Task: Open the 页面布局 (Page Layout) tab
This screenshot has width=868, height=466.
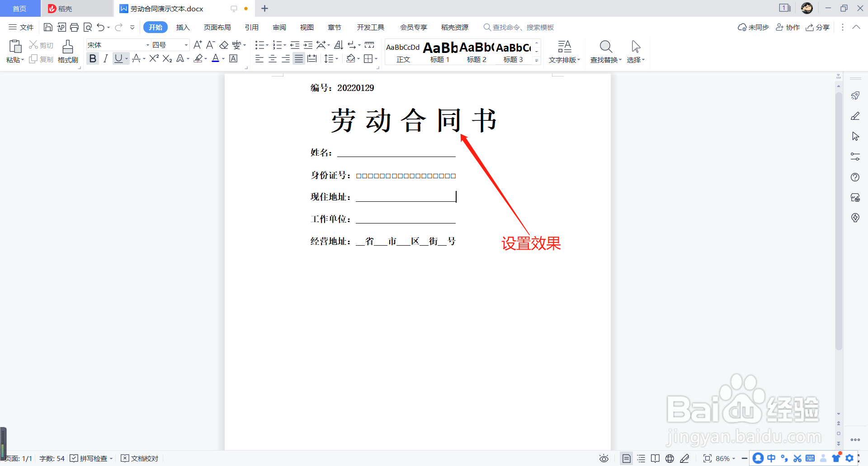Action: pyautogui.click(x=217, y=27)
